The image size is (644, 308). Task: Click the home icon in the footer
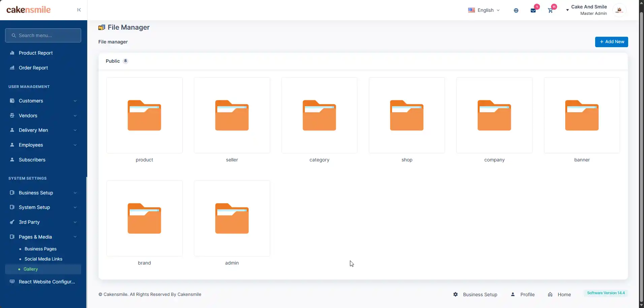point(550,295)
